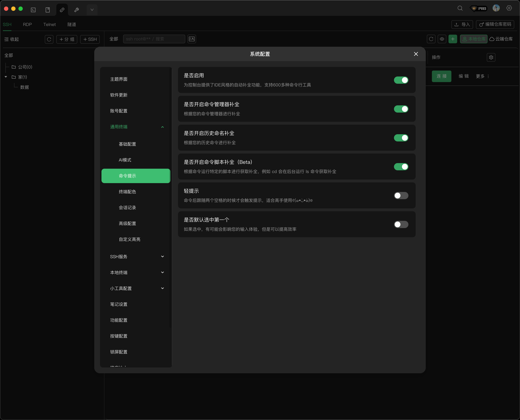Click the gear icon in the 操作 panel
520x420 pixels.
click(x=491, y=57)
